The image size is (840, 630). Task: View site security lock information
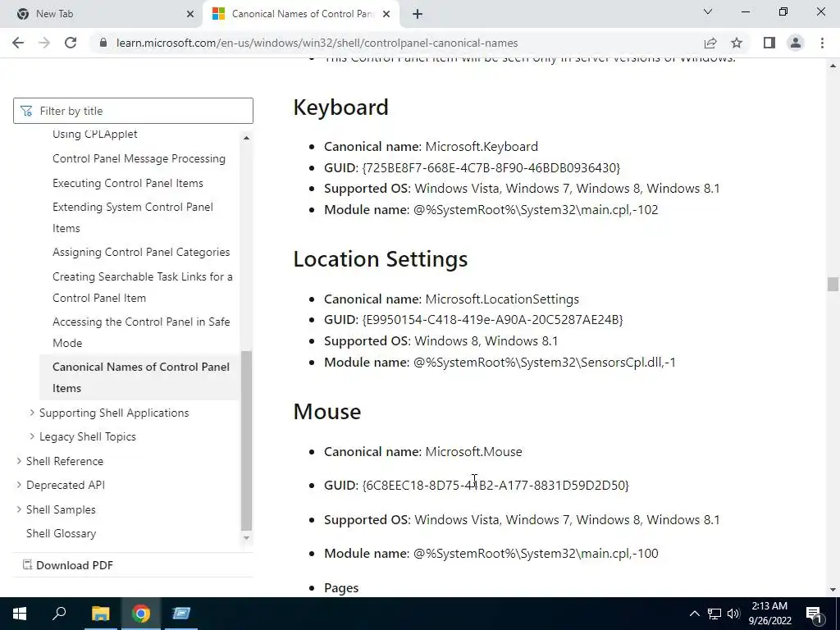(103, 43)
